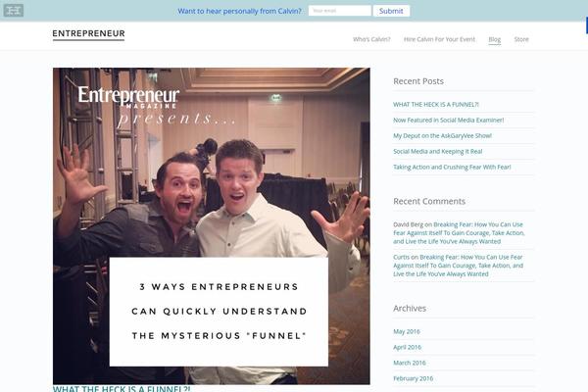Open Social Media and Keeping it Real post
This screenshot has height=392, width=588.
click(438, 152)
